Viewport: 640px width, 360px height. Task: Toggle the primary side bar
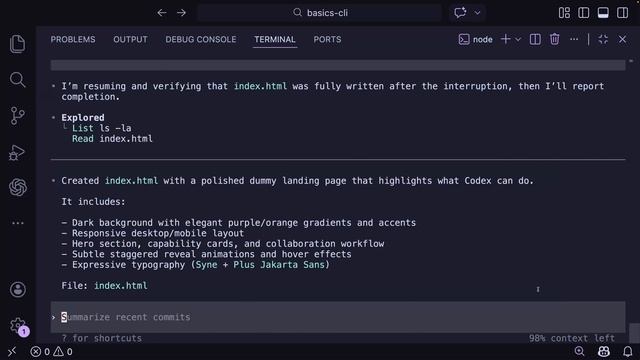[x=584, y=13]
